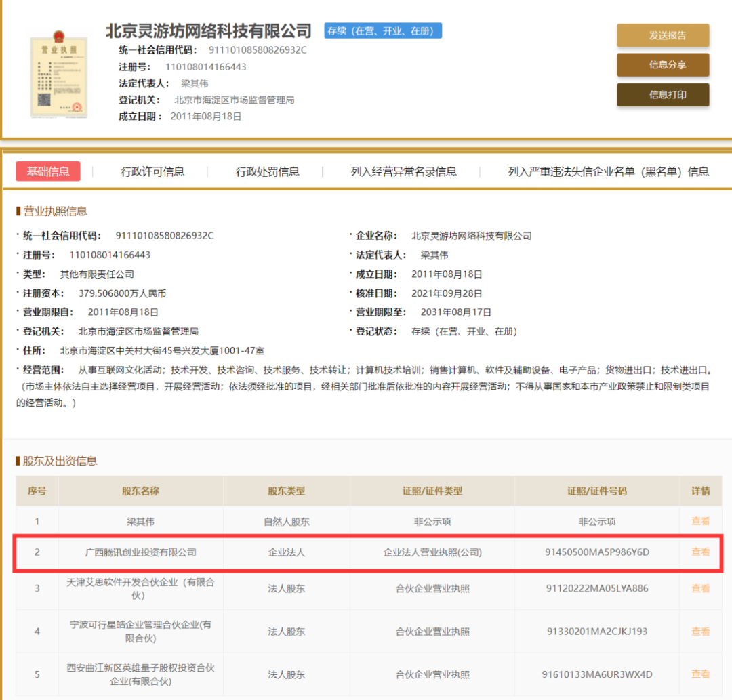The width and height of the screenshot is (732, 700).
Task: Click the license number 91610133MA6UR3WX4D
Action: pyautogui.click(x=597, y=674)
